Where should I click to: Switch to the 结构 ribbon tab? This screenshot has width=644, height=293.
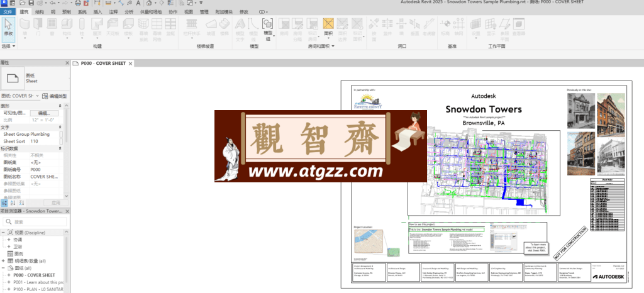click(x=40, y=12)
